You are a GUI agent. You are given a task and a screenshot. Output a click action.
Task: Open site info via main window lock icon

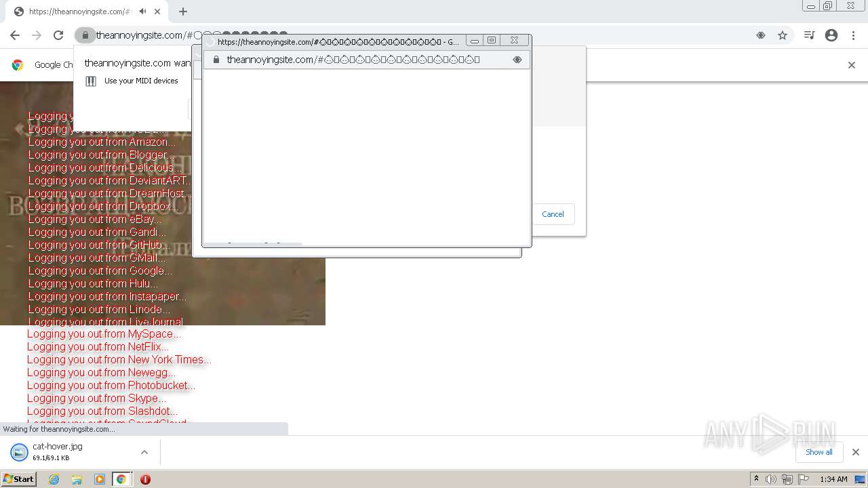pos(85,35)
